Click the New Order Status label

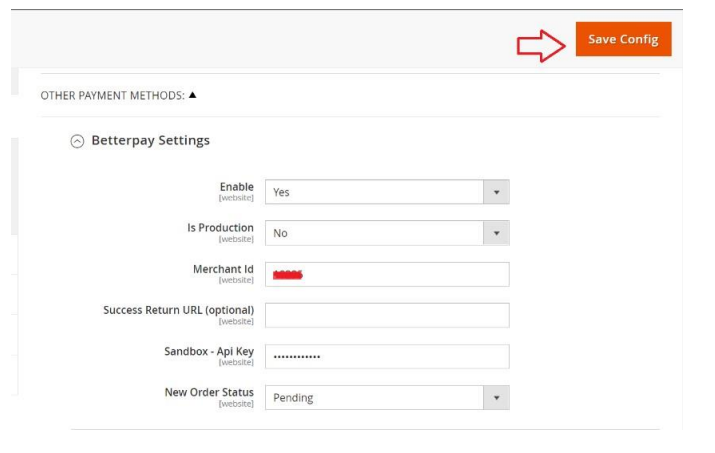pos(209,392)
